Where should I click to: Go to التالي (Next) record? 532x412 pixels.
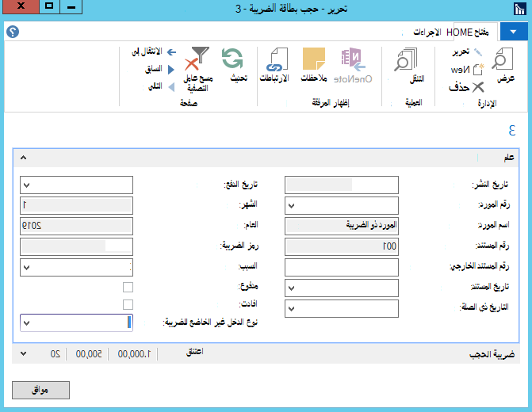[x=172, y=87]
